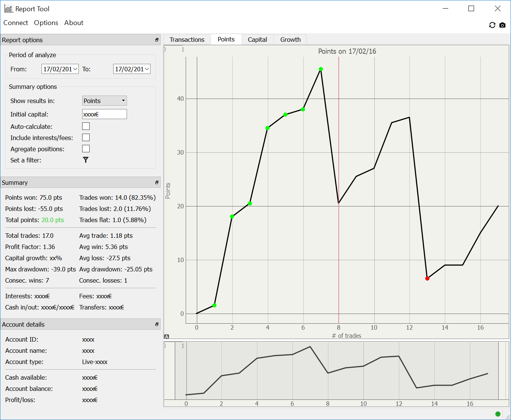Click the Avg win: 5.36 pts text
Viewport: 511px width, 420px height.
103,247
